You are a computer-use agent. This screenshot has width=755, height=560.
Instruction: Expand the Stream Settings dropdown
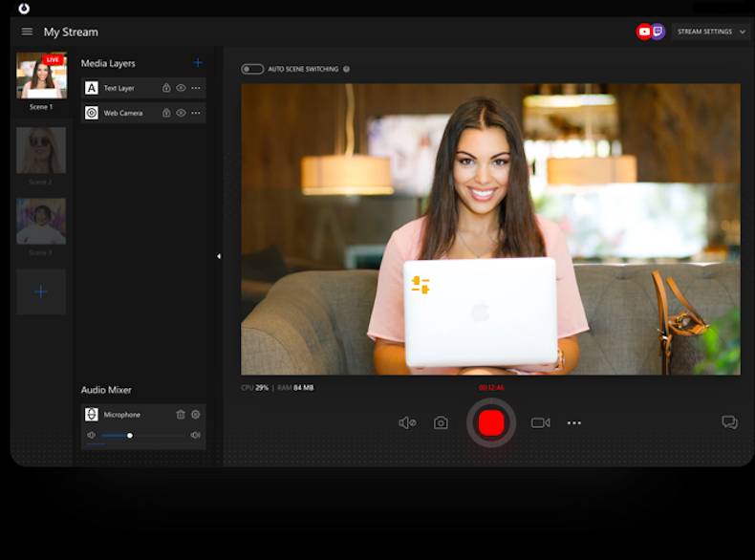pyautogui.click(x=710, y=32)
